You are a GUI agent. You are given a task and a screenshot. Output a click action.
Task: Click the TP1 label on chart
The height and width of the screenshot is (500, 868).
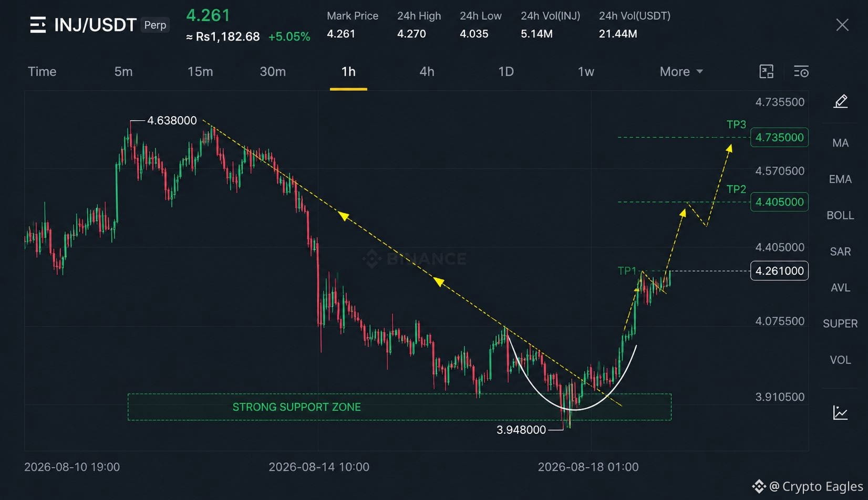pos(627,270)
